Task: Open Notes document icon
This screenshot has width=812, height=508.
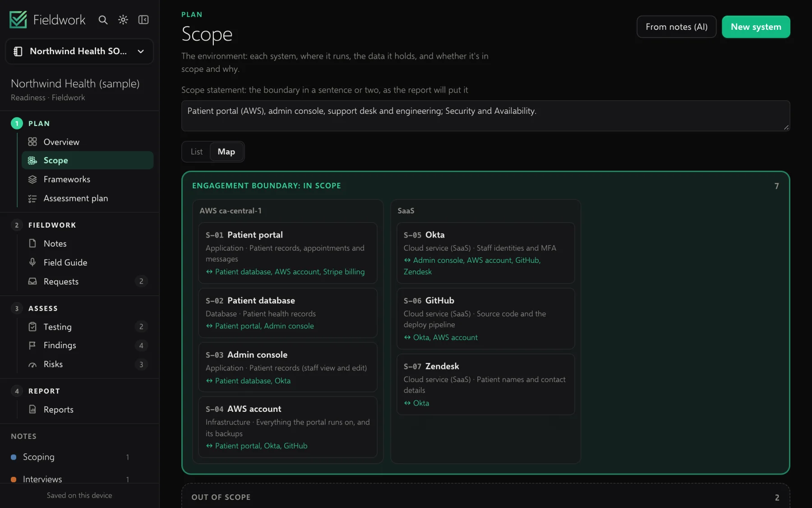Action: (x=32, y=243)
